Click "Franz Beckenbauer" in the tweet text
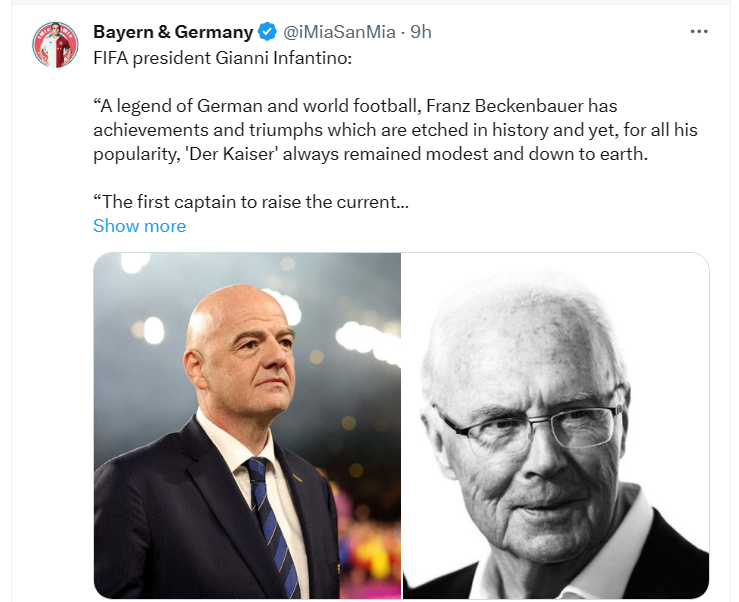This screenshot has width=739, height=602. click(480, 106)
